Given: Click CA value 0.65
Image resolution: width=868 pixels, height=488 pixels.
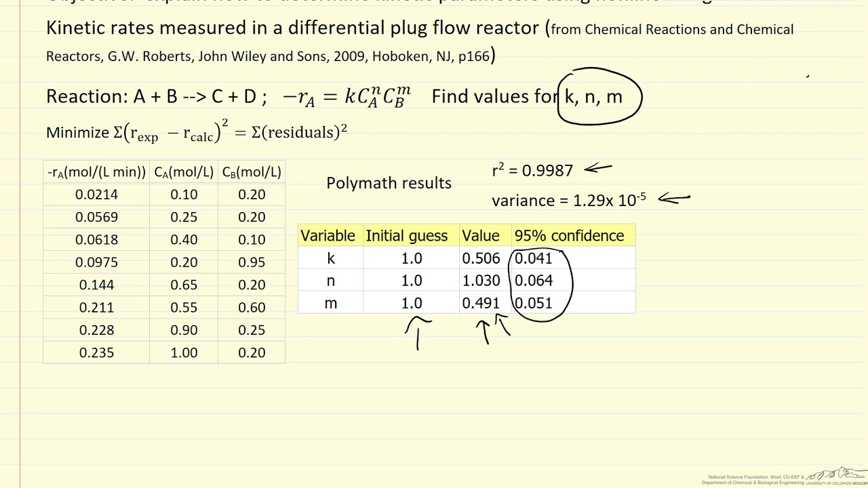Looking at the screenshot, I should (184, 285).
